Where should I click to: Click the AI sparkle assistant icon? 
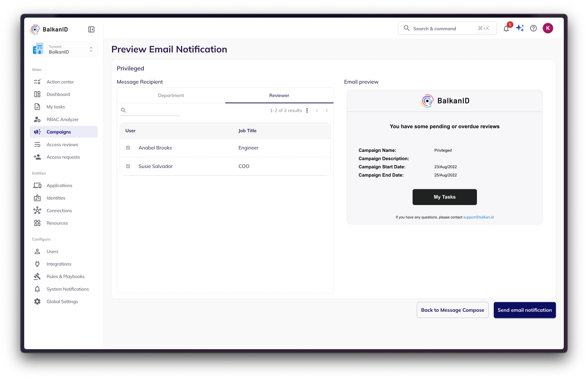click(x=520, y=28)
